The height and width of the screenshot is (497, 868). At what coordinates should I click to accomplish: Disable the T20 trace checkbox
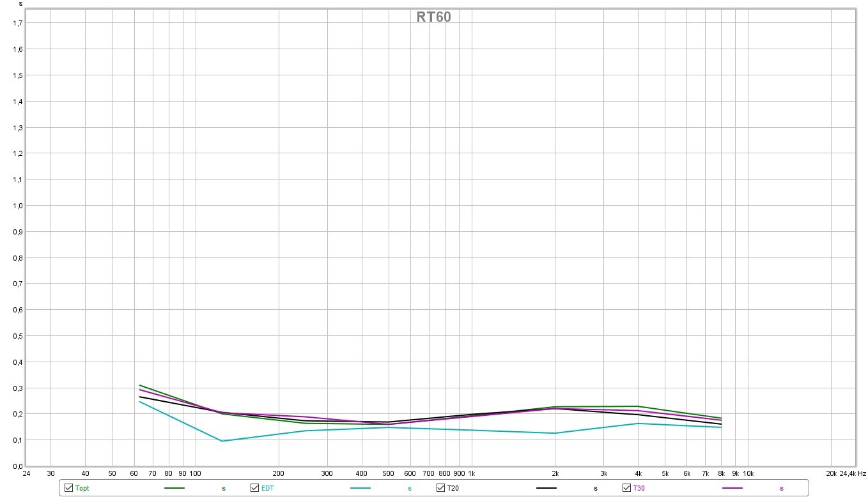pyautogui.click(x=440, y=488)
